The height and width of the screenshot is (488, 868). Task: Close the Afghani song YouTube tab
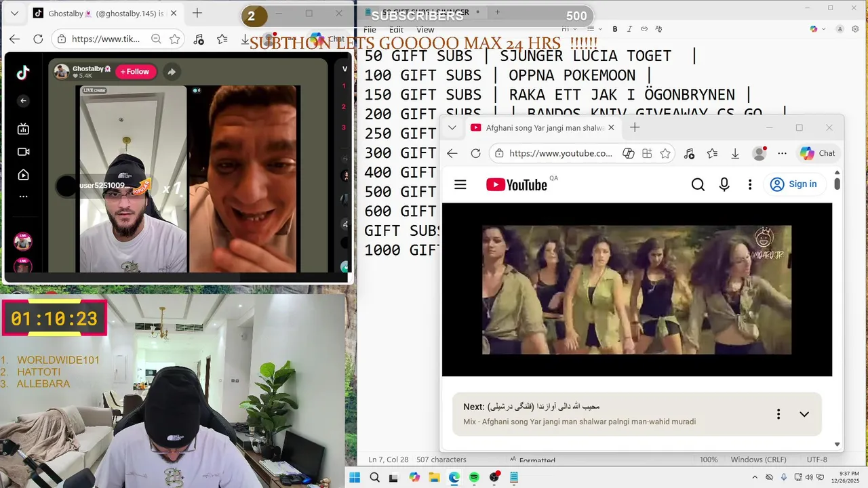(611, 127)
